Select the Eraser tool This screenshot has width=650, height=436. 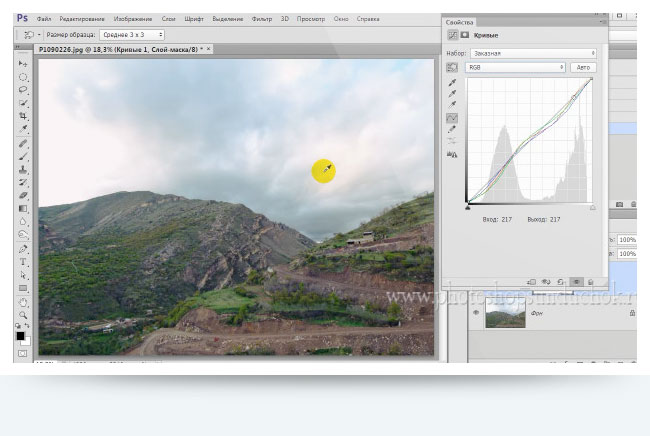click(23, 195)
